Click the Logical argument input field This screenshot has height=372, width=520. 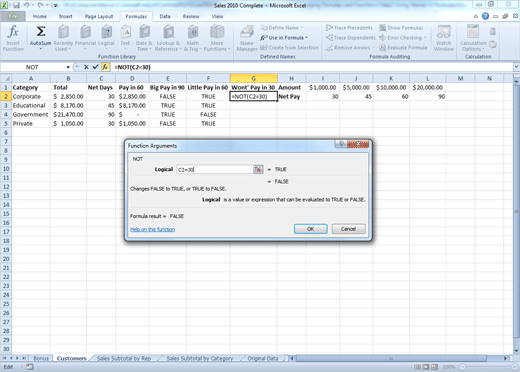[215, 169]
